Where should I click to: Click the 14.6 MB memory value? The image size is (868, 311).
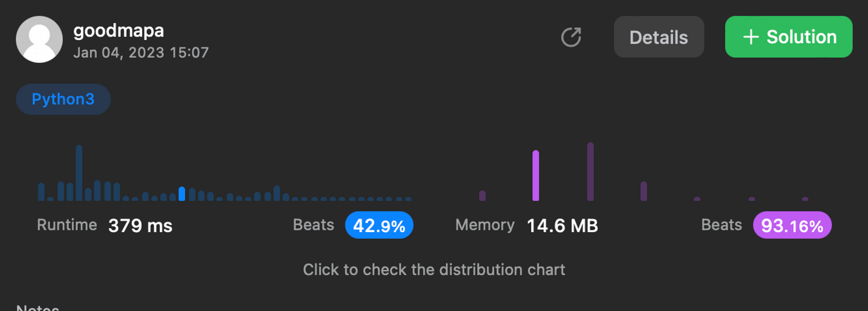tap(562, 225)
